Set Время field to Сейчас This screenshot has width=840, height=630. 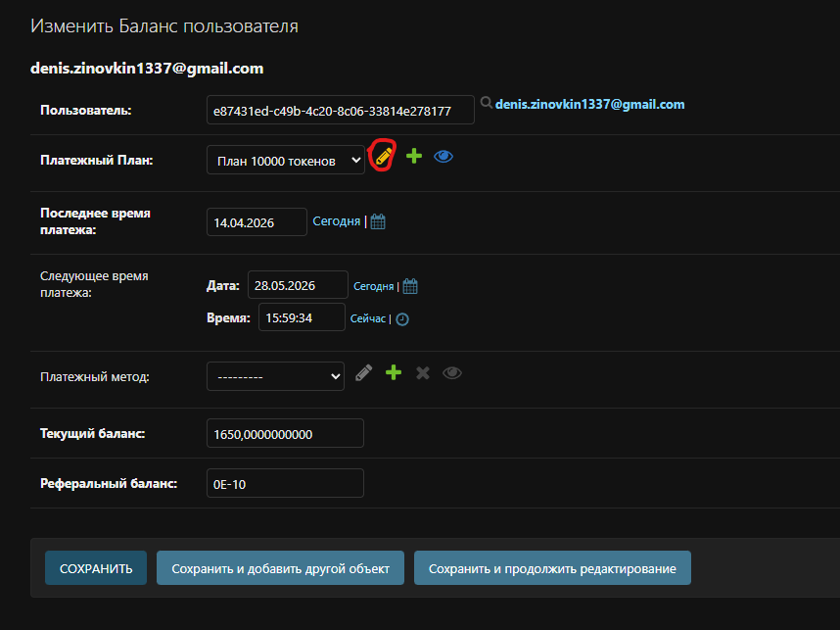click(367, 318)
